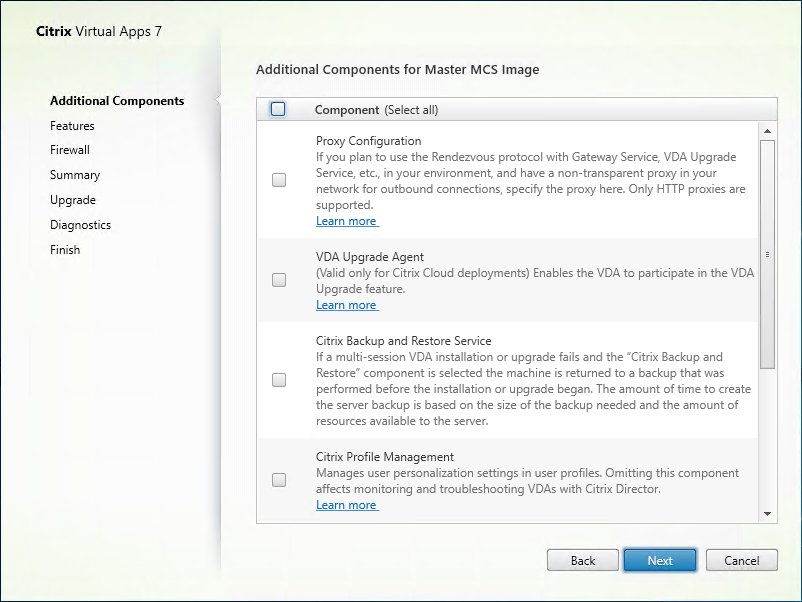Click the component list scrollbar thumb
The width and height of the screenshot is (802, 602).
pyautogui.click(x=767, y=254)
